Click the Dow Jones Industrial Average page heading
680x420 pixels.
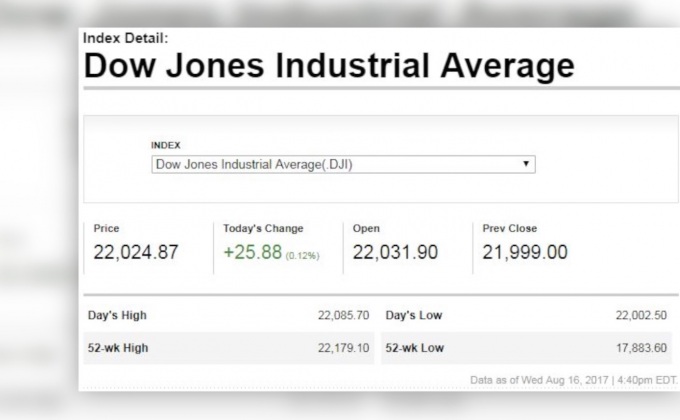point(329,67)
